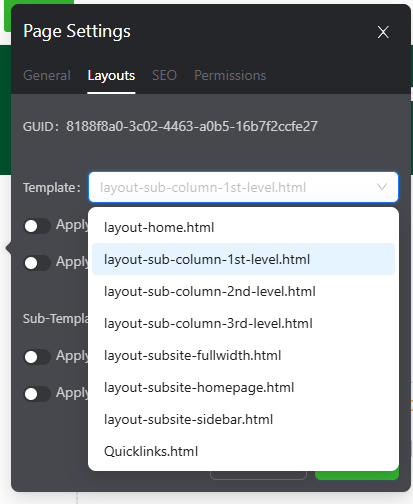Select layout-subsite-fullwidth.html option

coord(243,355)
